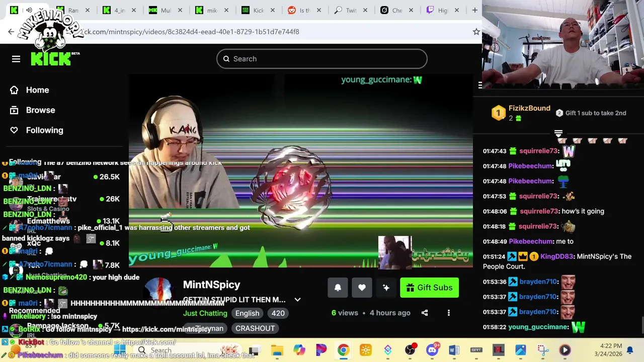Close the 'Kick' browser tab
Screen dimensions: 644x362
272,10
